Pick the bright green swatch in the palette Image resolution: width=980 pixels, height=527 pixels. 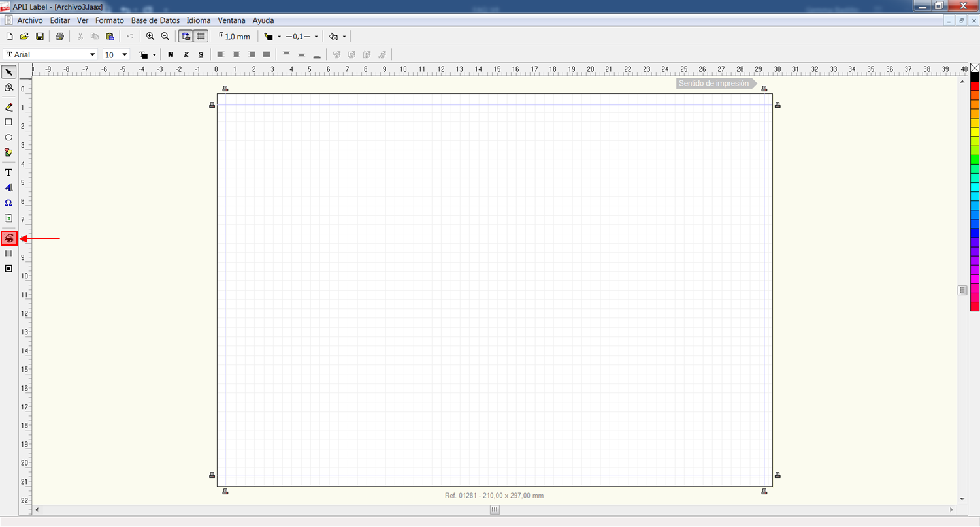(975, 159)
